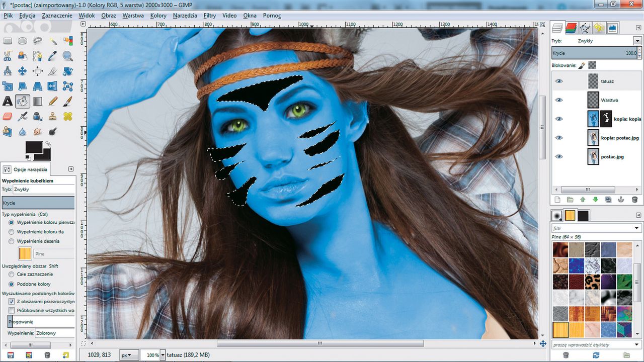Open the layers dock configuration menu arrow
The image size is (644, 362).
pos(638,27)
